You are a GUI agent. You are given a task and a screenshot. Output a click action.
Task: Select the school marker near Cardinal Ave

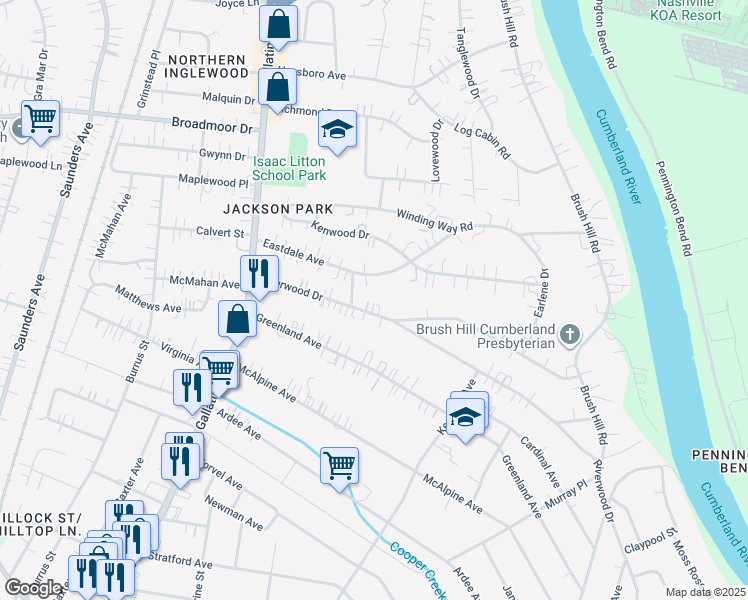click(465, 416)
